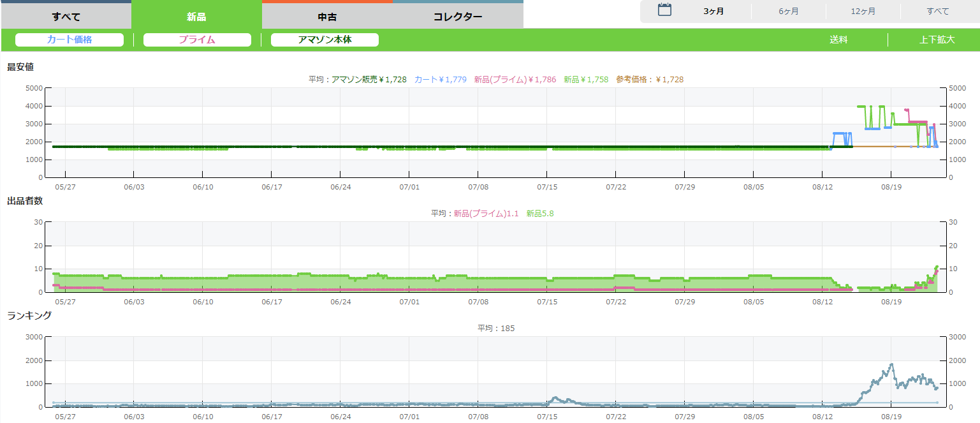Click the 送料 shipping option
The width and height of the screenshot is (980, 423).
coord(838,40)
